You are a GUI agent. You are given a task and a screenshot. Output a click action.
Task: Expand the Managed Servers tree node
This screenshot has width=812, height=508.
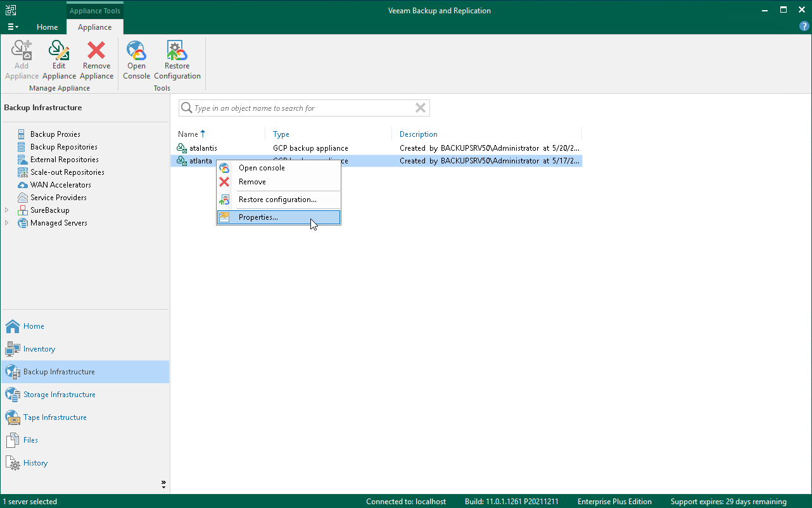coord(7,223)
